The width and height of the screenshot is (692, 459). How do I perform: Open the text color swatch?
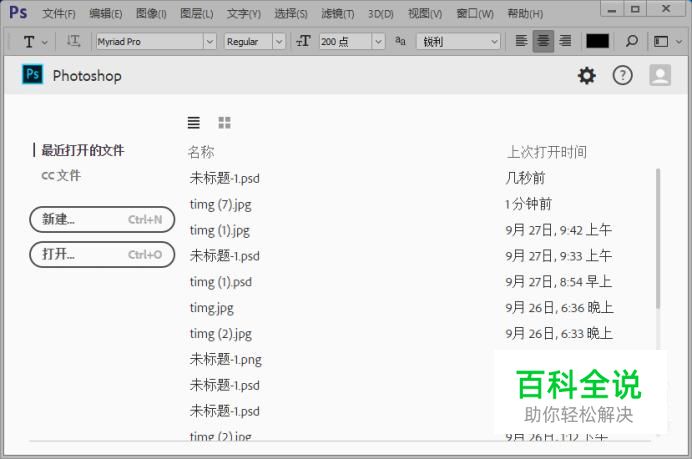tap(598, 41)
